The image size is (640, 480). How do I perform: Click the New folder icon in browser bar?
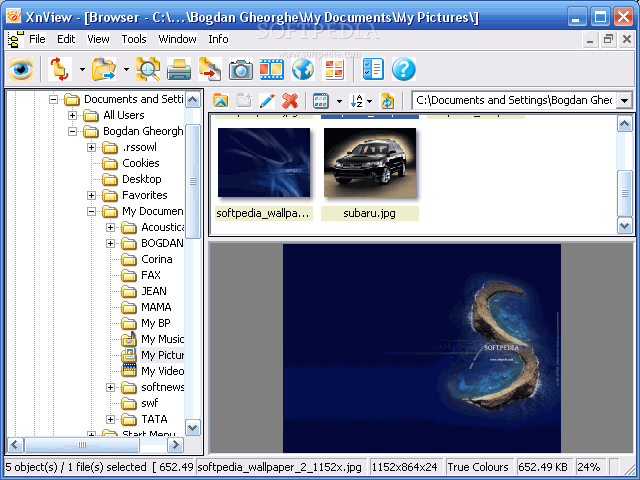[244, 100]
